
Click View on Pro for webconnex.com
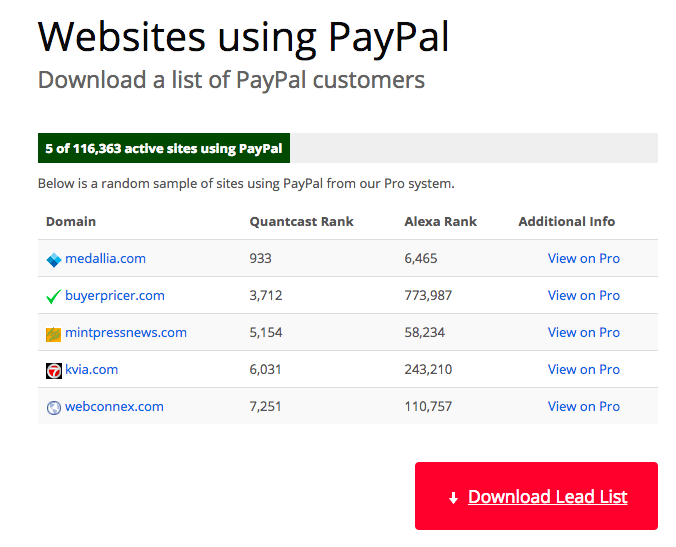click(x=584, y=406)
